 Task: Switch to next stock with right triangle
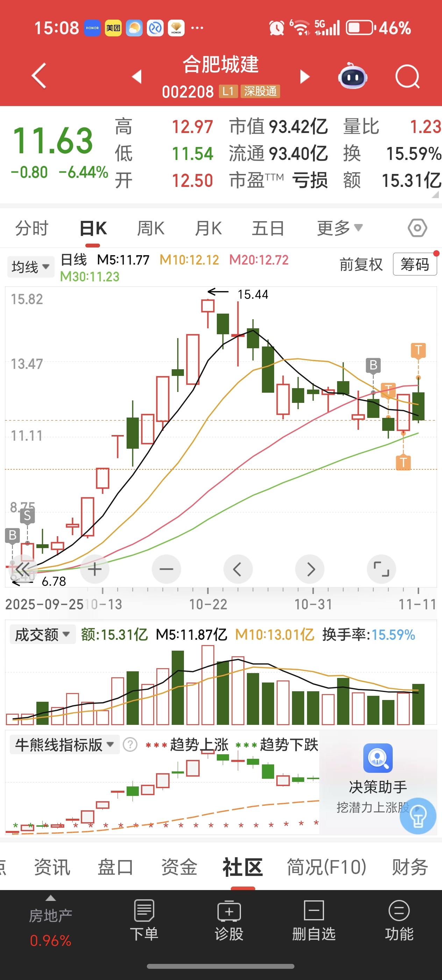[305, 76]
